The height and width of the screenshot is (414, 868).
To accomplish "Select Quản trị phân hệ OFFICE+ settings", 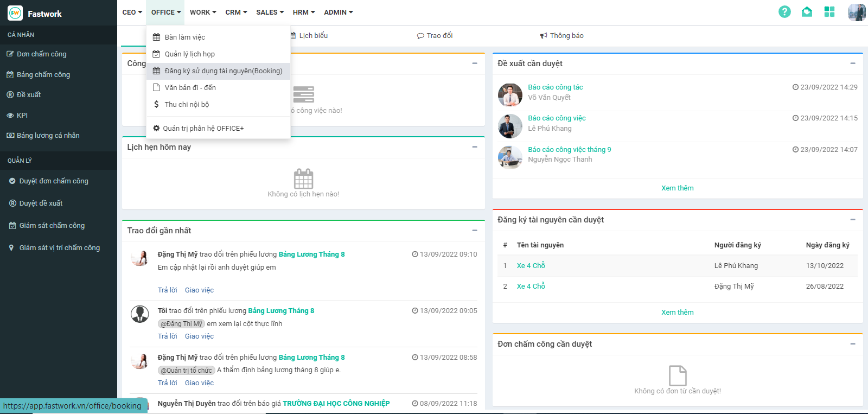I will coord(203,129).
